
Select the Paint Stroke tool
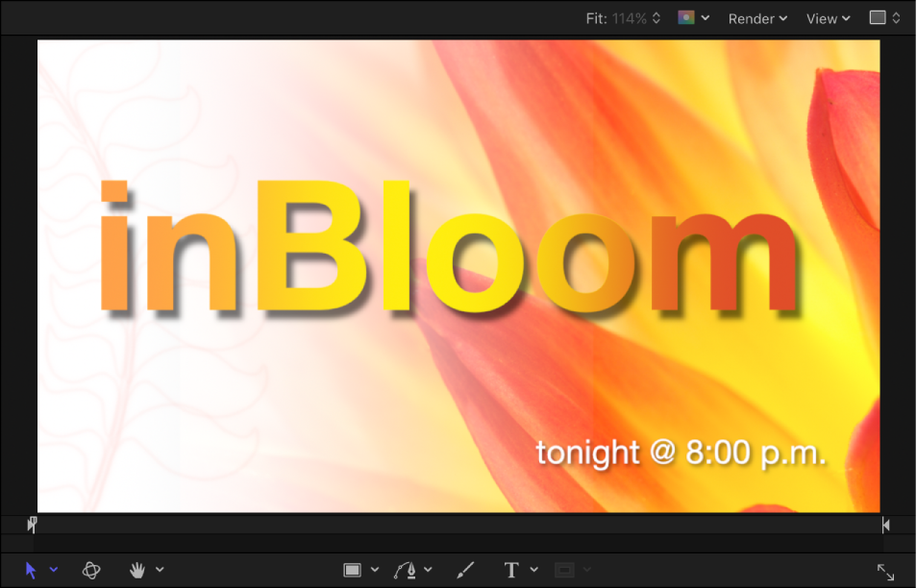pos(465,569)
